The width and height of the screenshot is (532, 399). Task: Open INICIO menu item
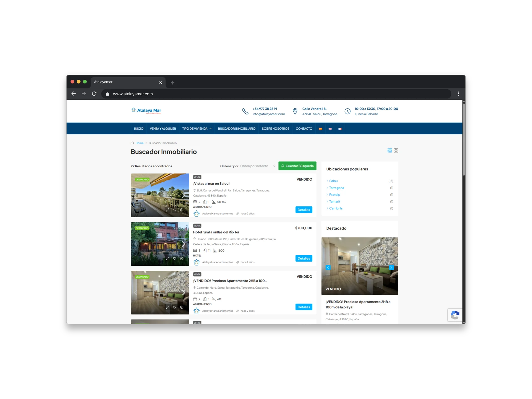point(139,129)
